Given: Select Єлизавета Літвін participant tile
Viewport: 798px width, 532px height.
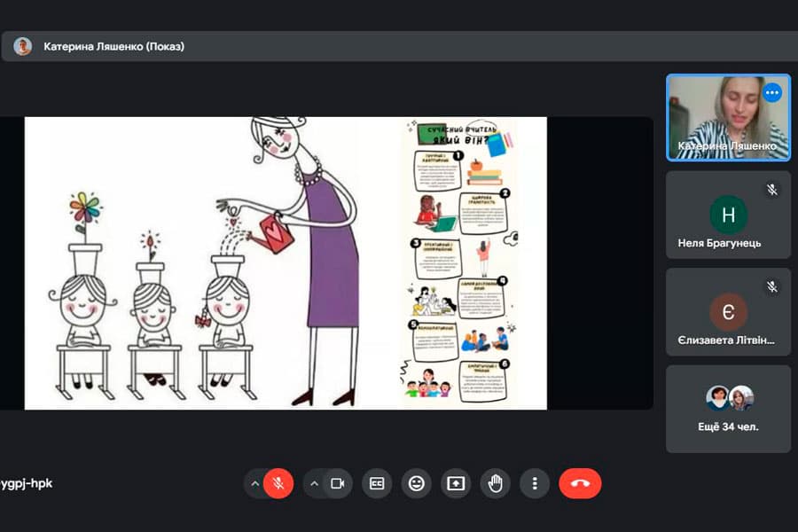Looking at the screenshot, I should pyautogui.click(x=728, y=311).
